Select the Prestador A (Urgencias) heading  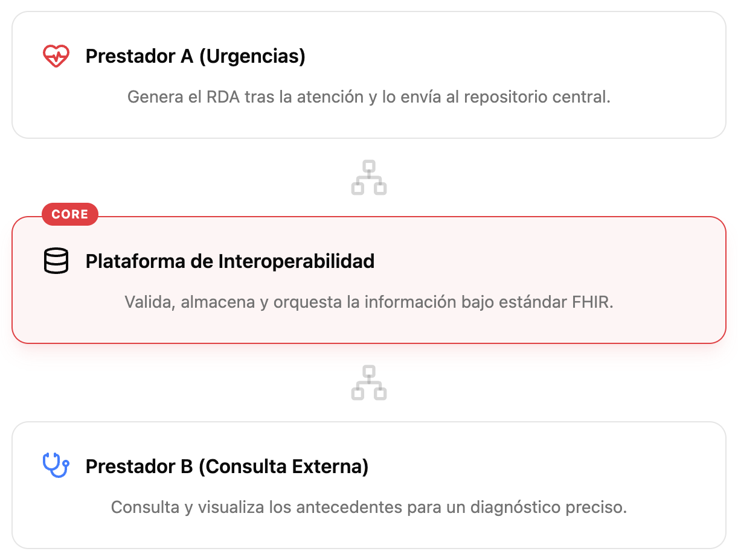click(x=195, y=56)
